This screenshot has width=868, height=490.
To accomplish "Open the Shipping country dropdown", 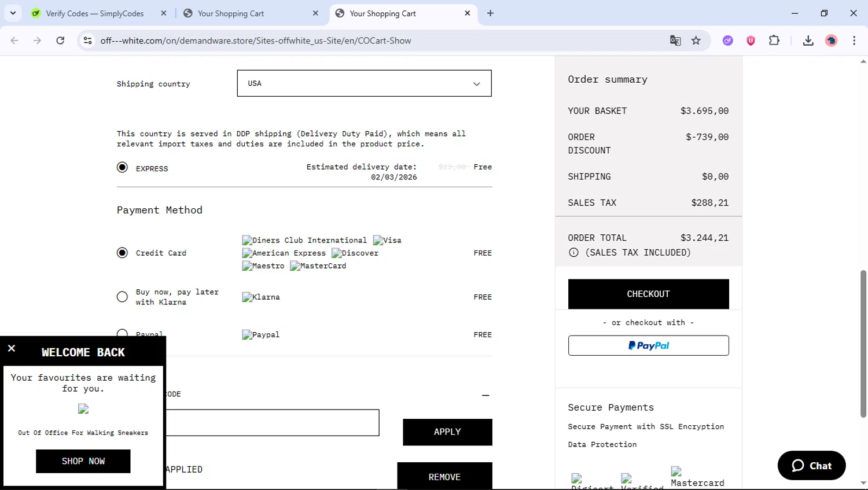I will [364, 83].
